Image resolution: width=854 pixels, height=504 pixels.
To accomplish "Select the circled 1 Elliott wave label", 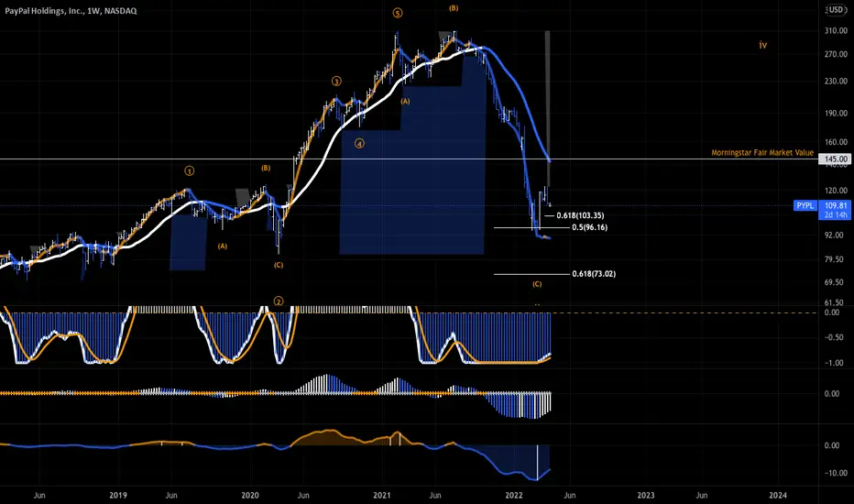I will pos(189,171).
